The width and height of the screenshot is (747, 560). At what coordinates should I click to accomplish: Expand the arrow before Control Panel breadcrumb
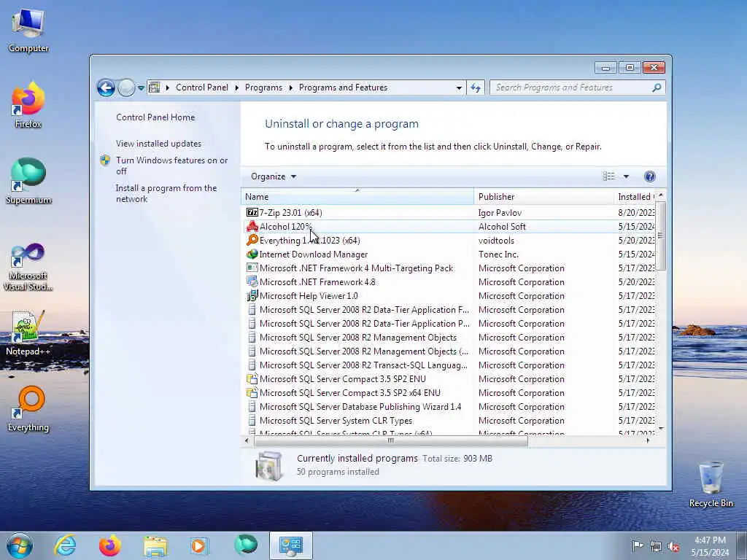[168, 87]
